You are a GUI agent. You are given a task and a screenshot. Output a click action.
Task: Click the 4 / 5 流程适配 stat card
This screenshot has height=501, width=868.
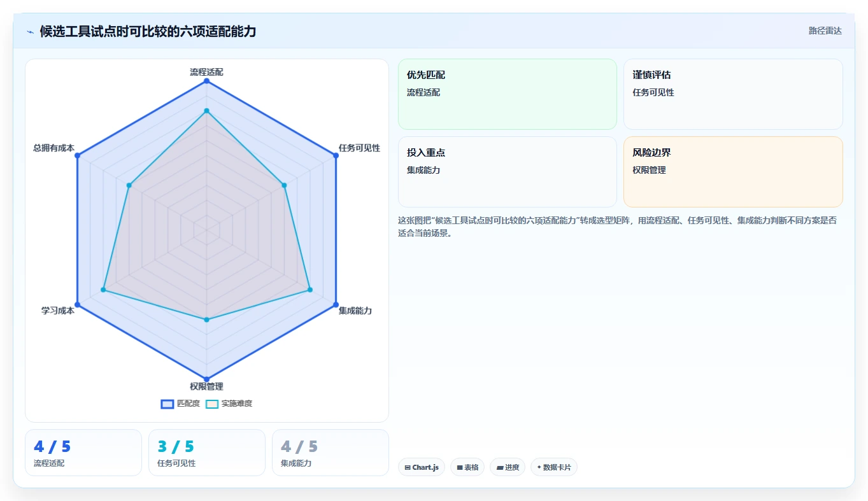(83, 453)
